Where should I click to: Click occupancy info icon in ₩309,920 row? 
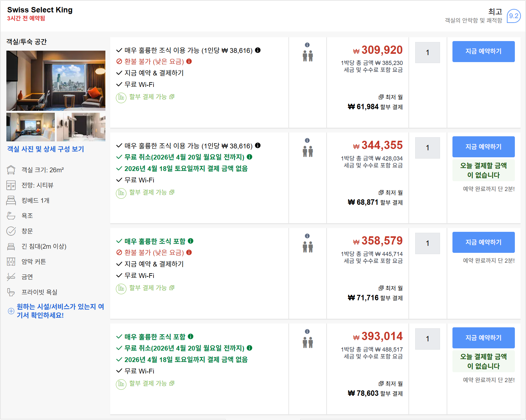(307, 45)
